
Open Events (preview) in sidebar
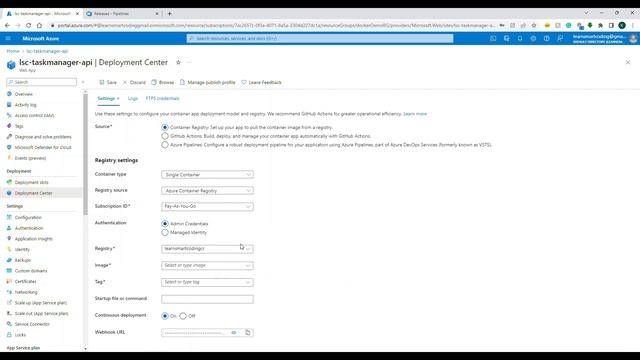click(30, 158)
